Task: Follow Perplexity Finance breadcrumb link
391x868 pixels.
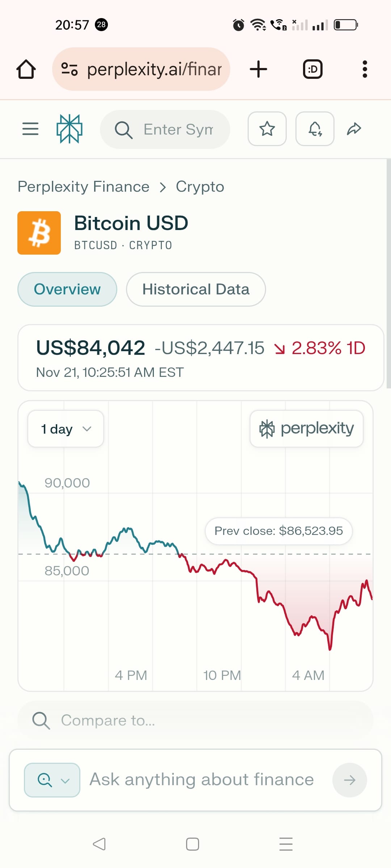Action: tap(84, 187)
